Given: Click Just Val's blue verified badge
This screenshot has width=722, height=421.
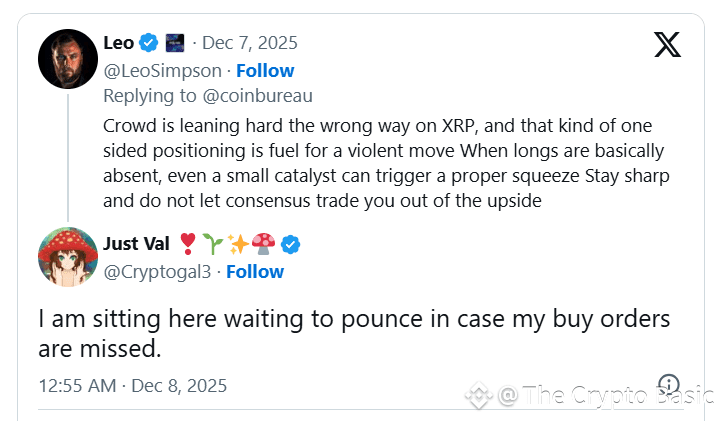Looking at the screenshot, I should (291, 244).
